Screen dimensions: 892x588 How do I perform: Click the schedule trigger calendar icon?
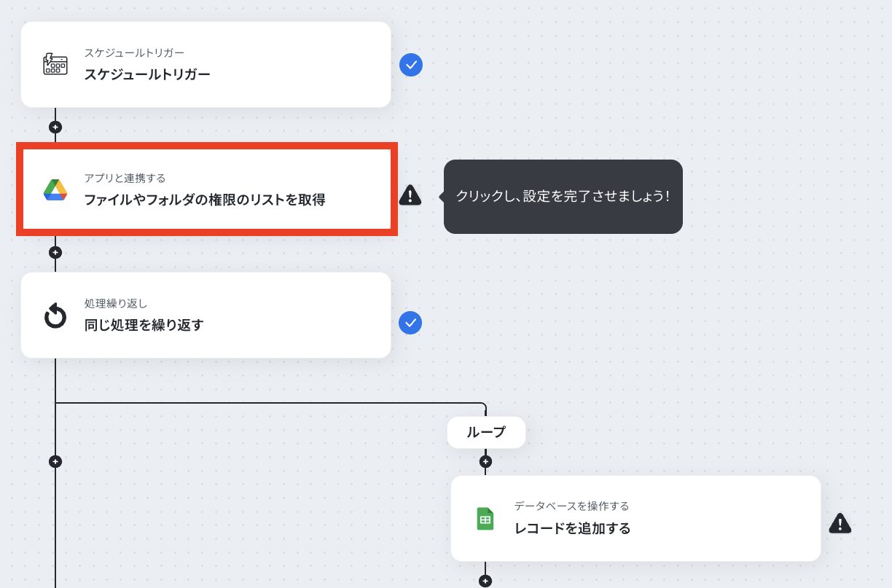tap(55, 64)
